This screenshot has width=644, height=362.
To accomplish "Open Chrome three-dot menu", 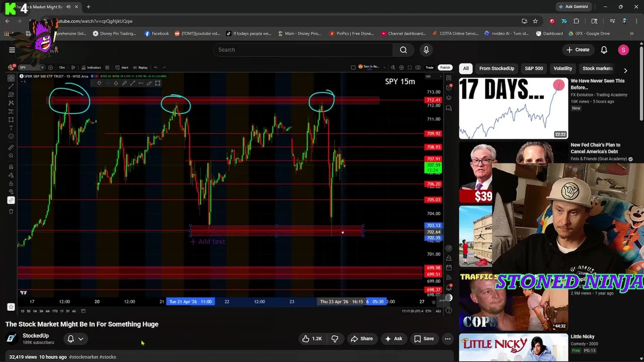I will (636, 21).
